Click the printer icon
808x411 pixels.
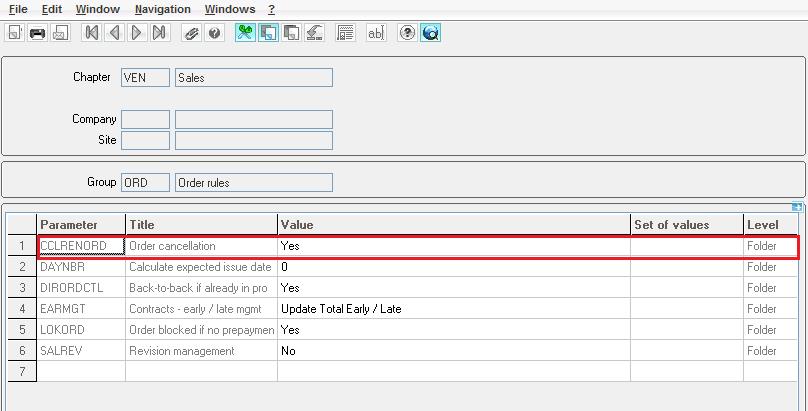coord(38,33)
